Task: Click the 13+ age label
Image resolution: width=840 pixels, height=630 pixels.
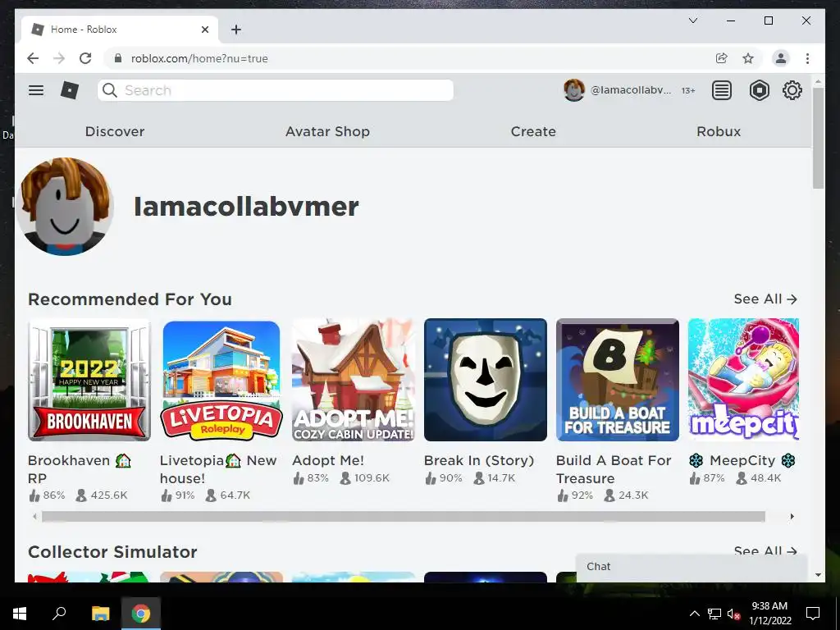Action: click(x=688, y=90)
